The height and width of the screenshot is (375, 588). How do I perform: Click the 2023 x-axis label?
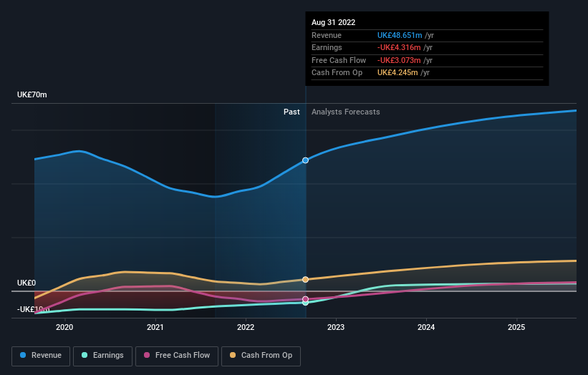[336, 327]
